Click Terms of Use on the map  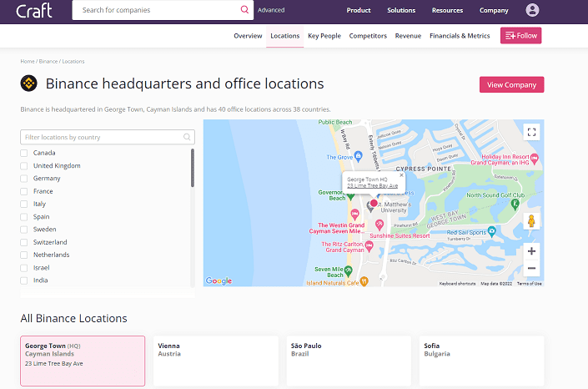click(x=529, y=284)
